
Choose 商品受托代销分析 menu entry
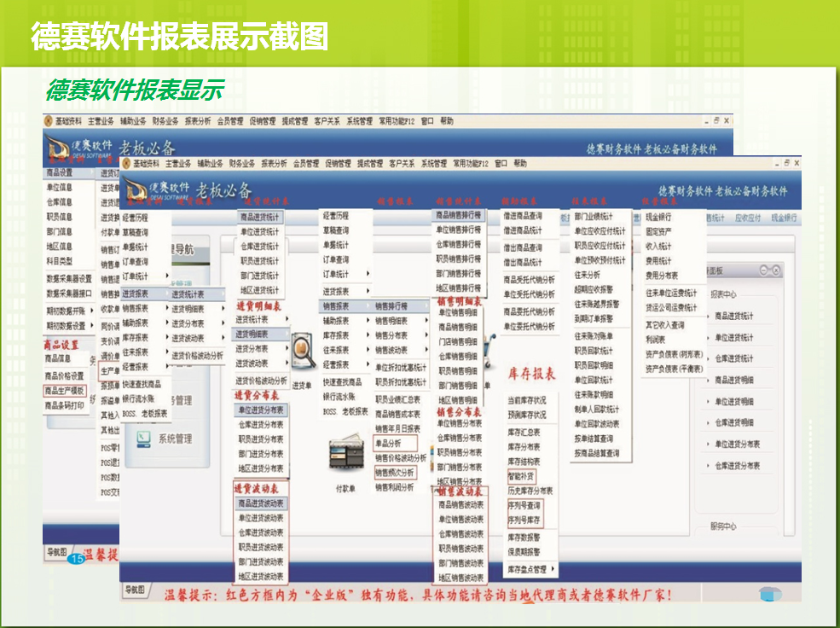coord(530,280)
